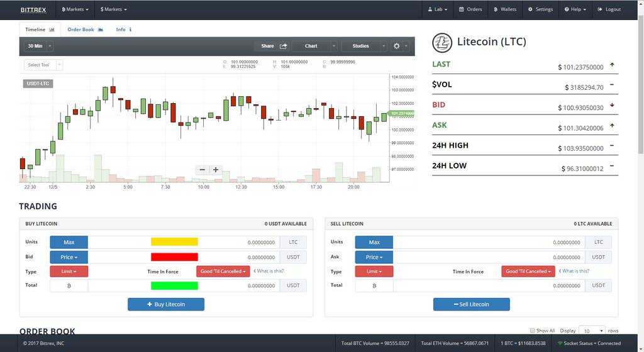Click the chart settings gear icon
This screenshot has width=644, height=352.
coord(396,46)
